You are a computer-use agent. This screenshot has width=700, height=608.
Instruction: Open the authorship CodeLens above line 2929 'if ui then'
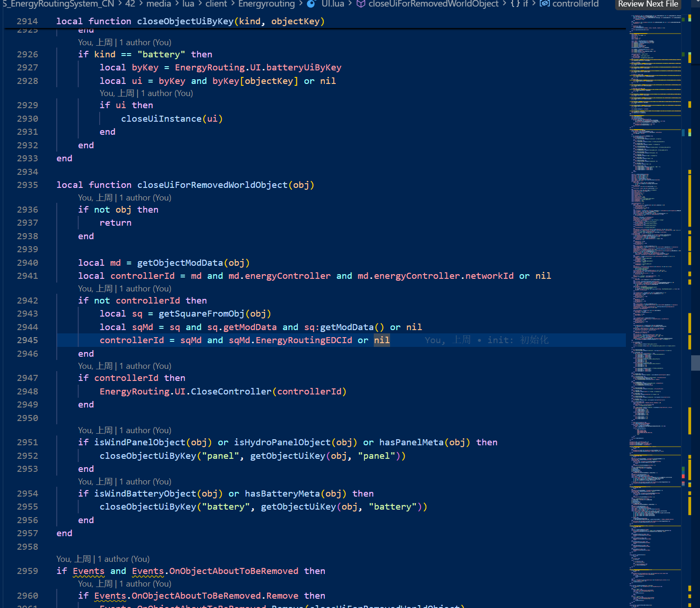tap(146, 93)
